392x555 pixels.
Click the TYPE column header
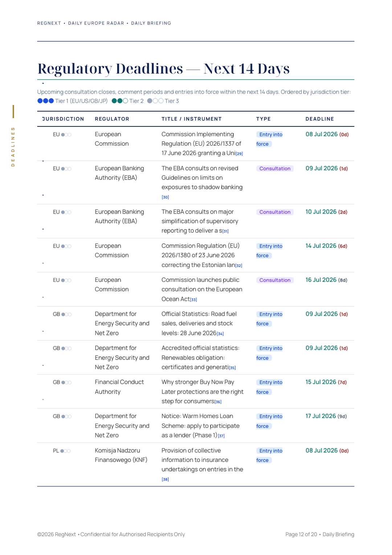point(264,119)
